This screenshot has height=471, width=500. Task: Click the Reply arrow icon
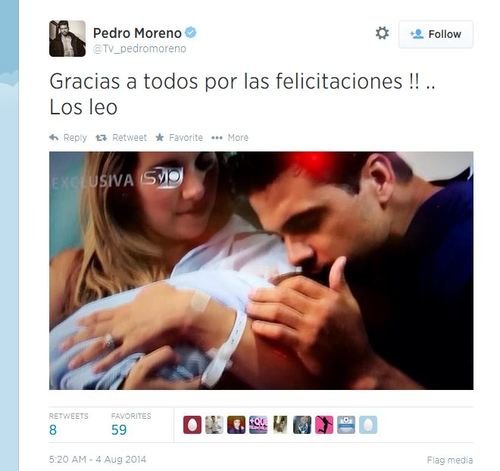54,137
